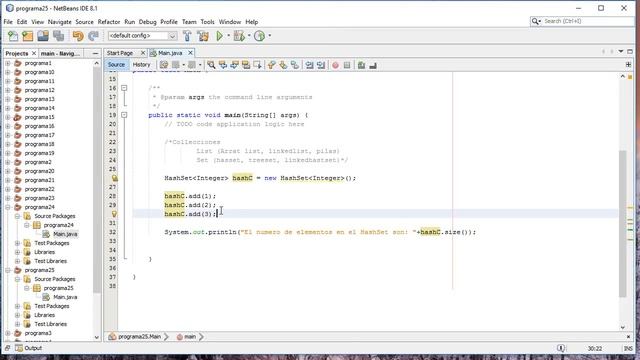Click the hint marker on line 30
This screenshot has height=360, width=640.
[x=115, y=214]
